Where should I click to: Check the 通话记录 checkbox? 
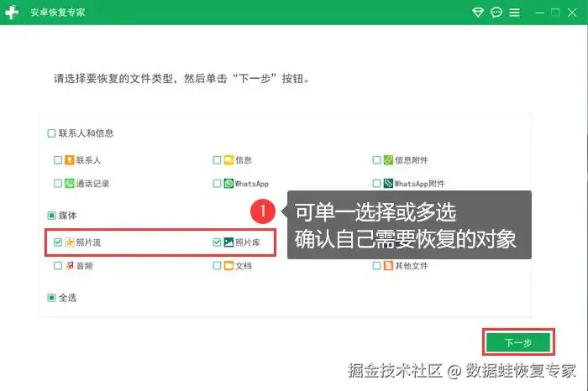[x=58, y=184]
